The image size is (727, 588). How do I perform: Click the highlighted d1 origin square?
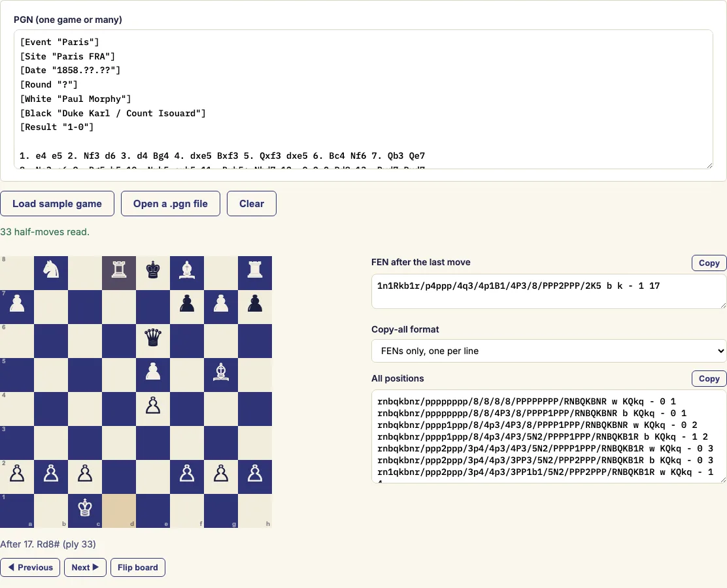coord(119,511)
